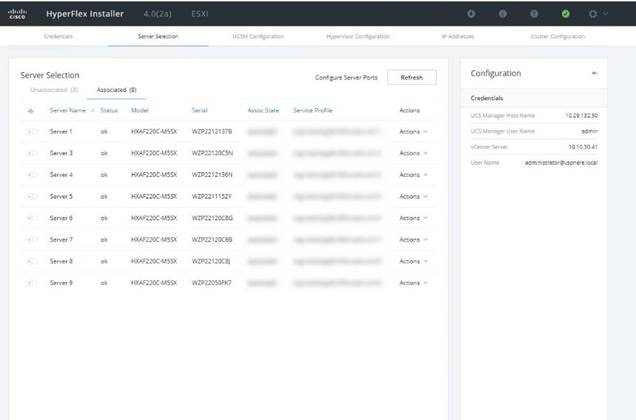Screen dimensions: 636x420
Task: Open the IP Addresses step tab
Action: [x=458, y=36]
